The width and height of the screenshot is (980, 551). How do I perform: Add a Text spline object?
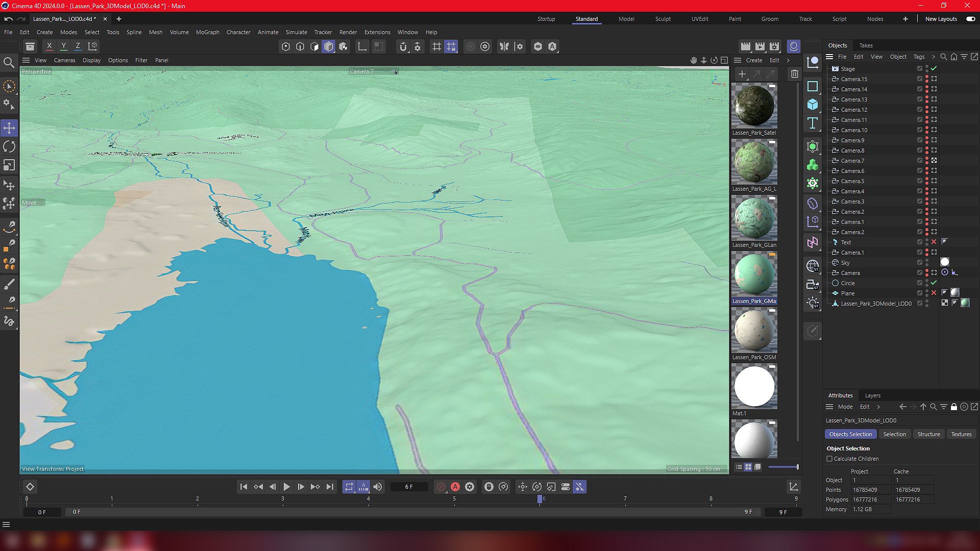(x=813, y=123)
